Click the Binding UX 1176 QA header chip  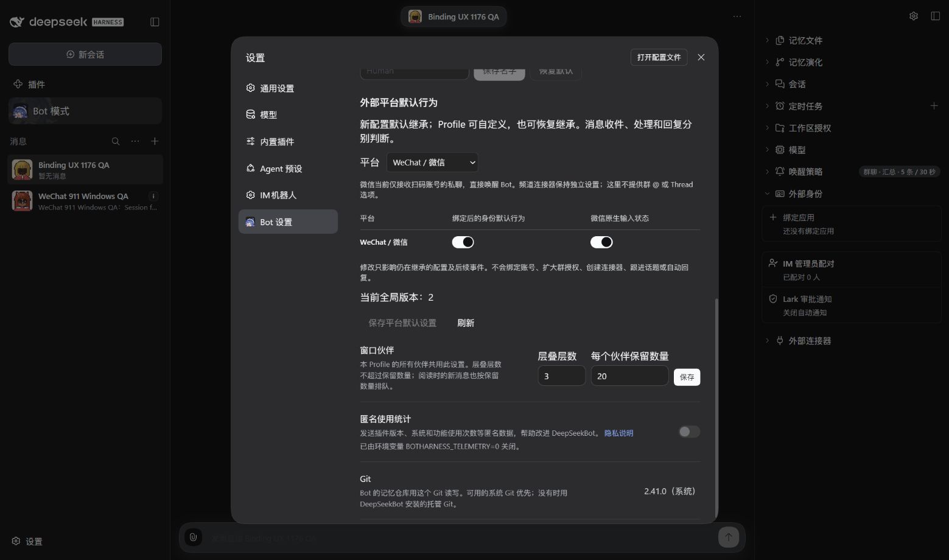(x=453, y=16)
